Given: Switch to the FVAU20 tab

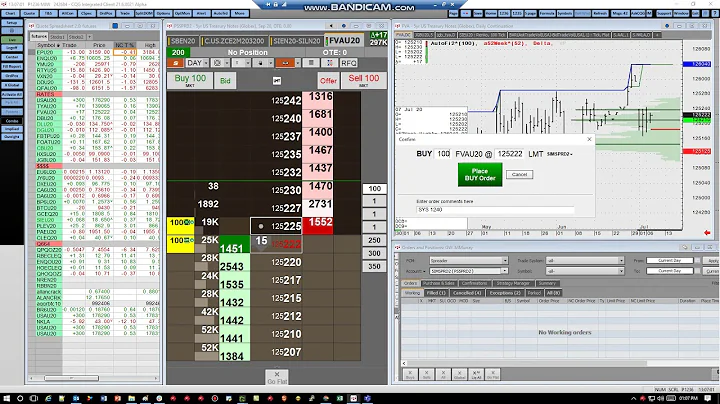Looking at the screenshot, I should 344,41.
